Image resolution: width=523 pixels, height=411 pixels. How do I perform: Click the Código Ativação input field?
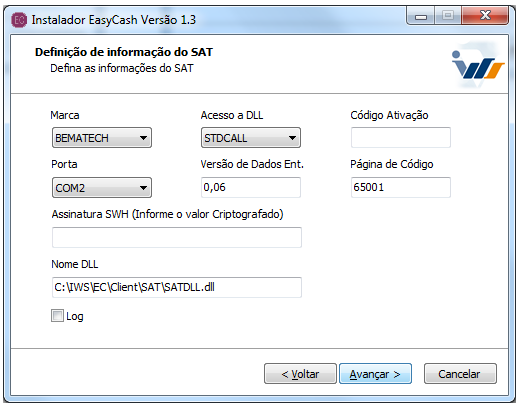pos(401,137)
